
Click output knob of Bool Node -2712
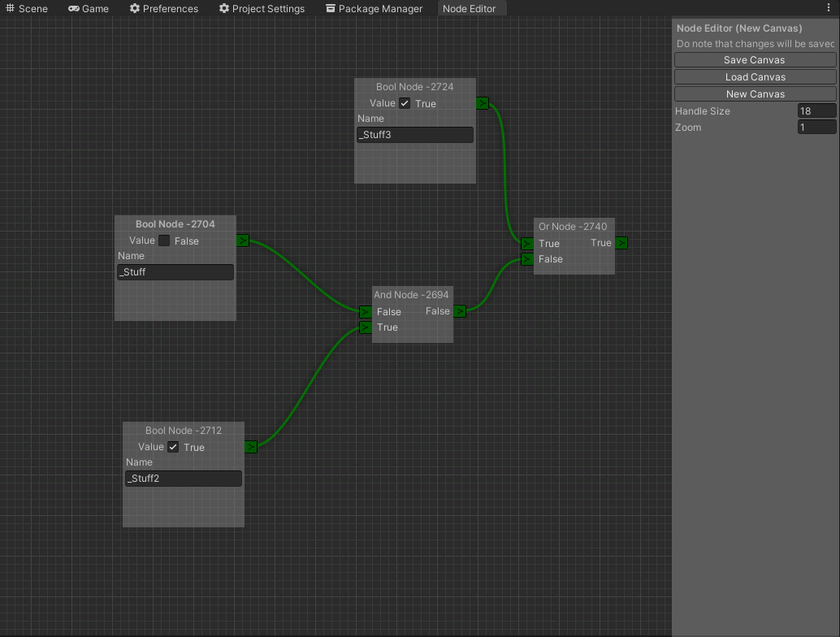[251, 447]
